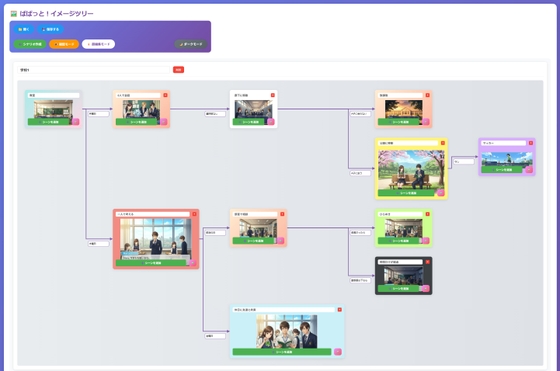Click the red button beside tree name field
The height and width of the screenshot is (371, 560).
[178, 70]
